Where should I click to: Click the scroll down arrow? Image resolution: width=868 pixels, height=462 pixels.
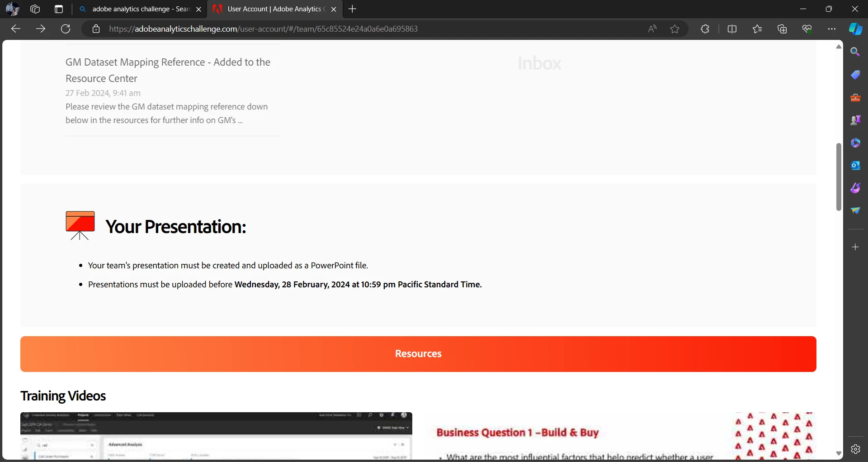[x=839, y=453]
